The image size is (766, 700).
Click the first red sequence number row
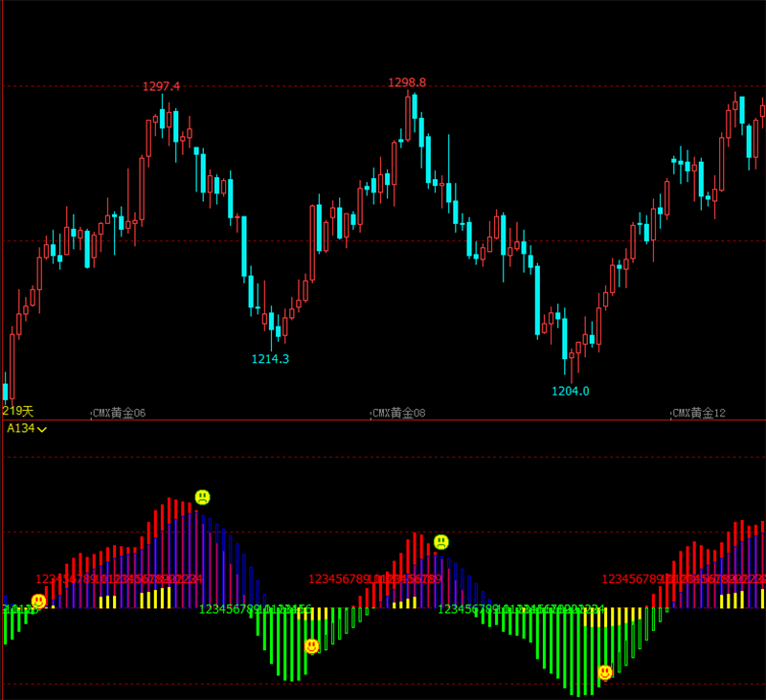(x=119, y=579)
